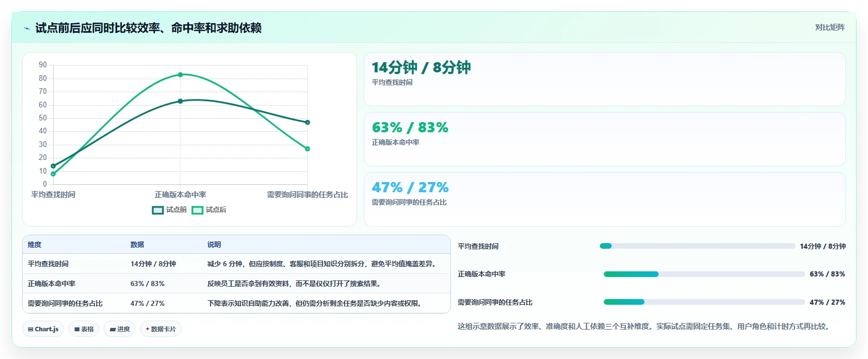Click the 需要询问同事的任务占比 label in the progress list

[x=495, y=302]
